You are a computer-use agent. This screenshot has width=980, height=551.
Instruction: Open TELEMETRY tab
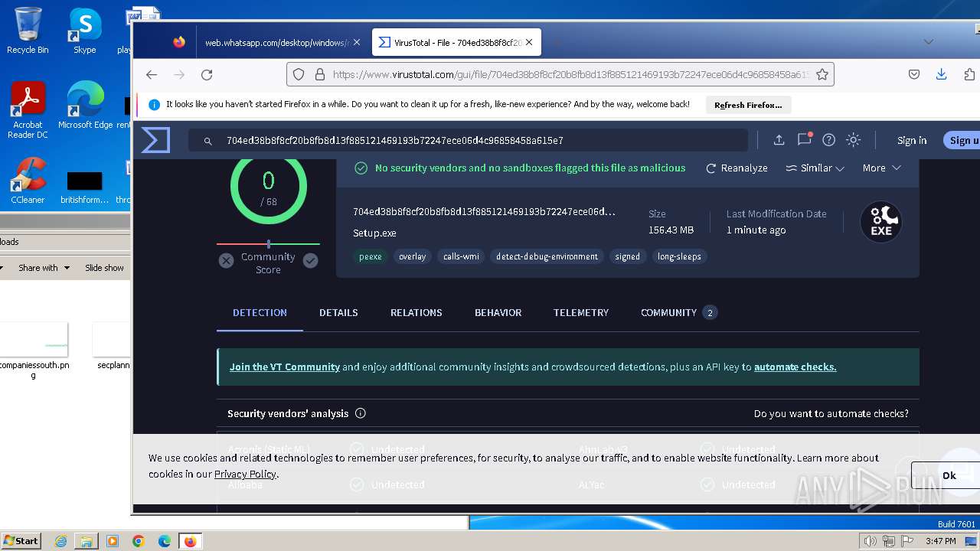click(581, 312)
